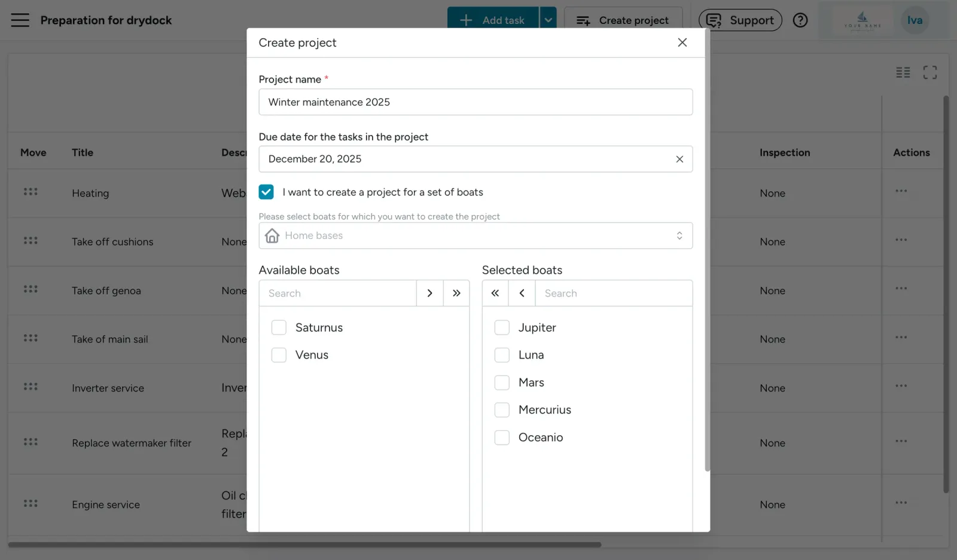Select the Replace watermaker filter title
This screenshot has width=957, height=560.
(x=132, y=443)
